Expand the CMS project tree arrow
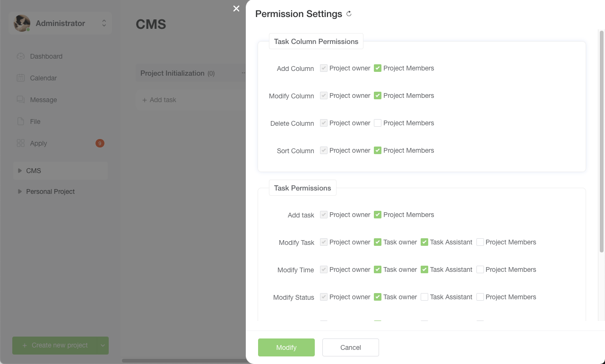Screen dimensions: 605x364 coord(20,171)
